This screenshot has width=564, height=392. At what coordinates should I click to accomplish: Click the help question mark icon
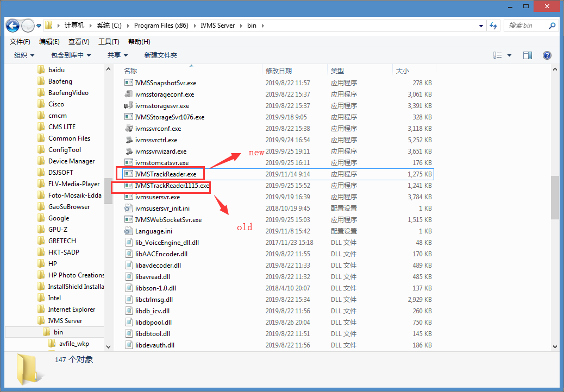point(547,55)
